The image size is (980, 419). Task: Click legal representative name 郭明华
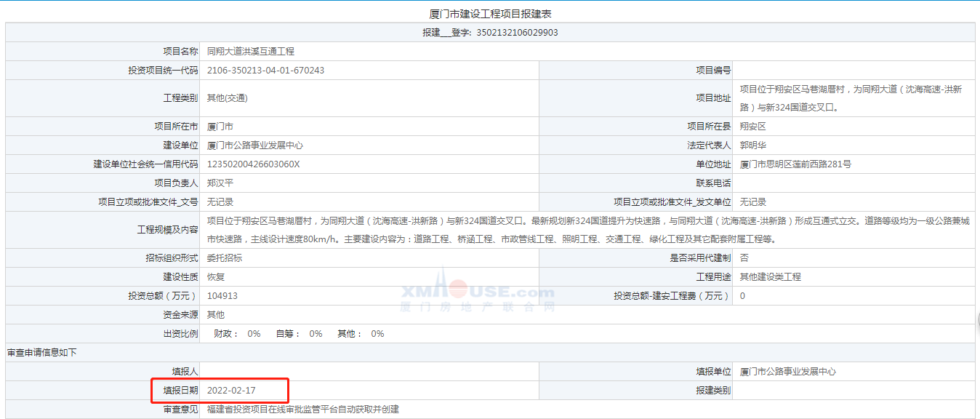pos(752,145)
